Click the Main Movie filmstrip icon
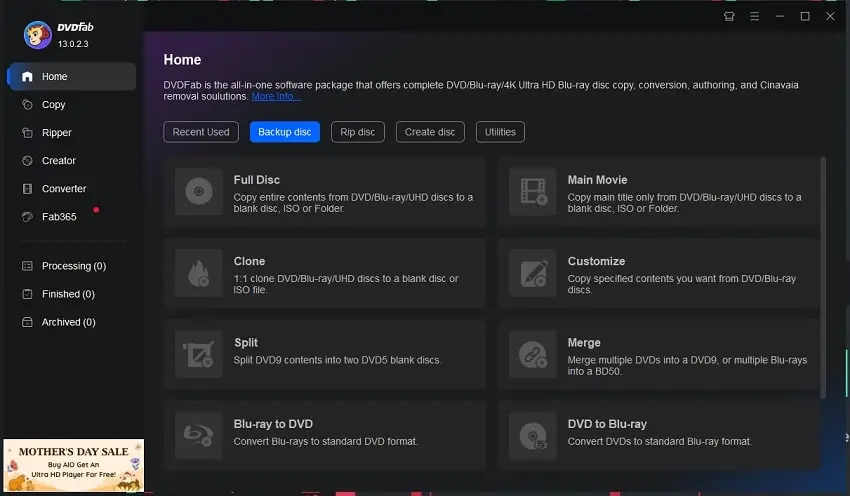The image size is (850, 496). pos(533,191)
